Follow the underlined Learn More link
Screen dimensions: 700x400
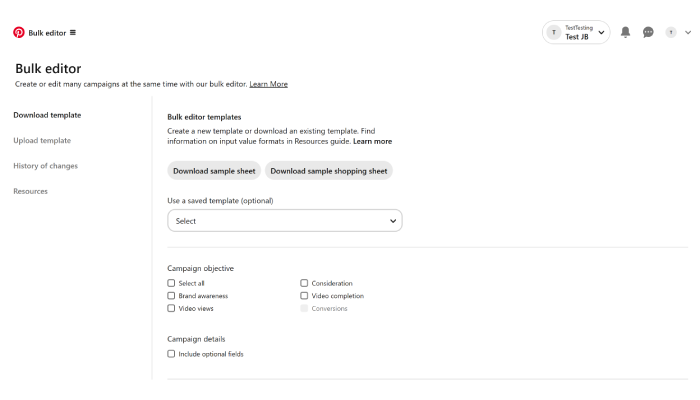(268, 84)
